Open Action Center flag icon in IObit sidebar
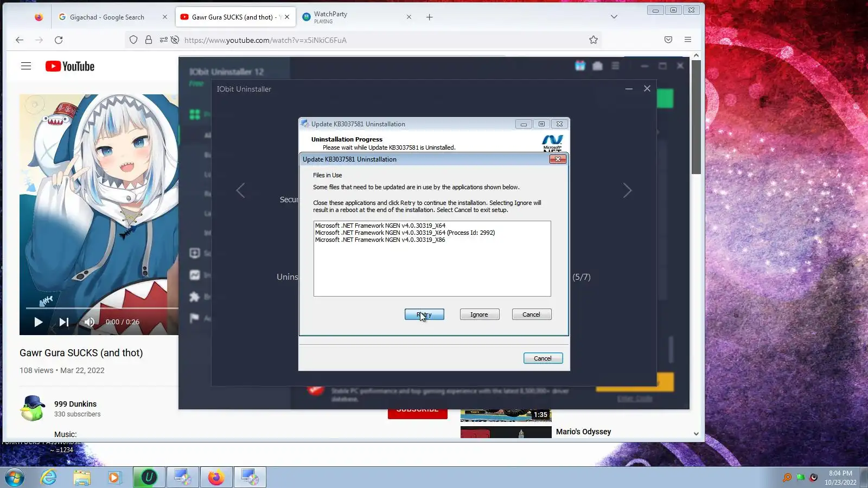This screenshot has width=868, height=488. click(195, 318)
